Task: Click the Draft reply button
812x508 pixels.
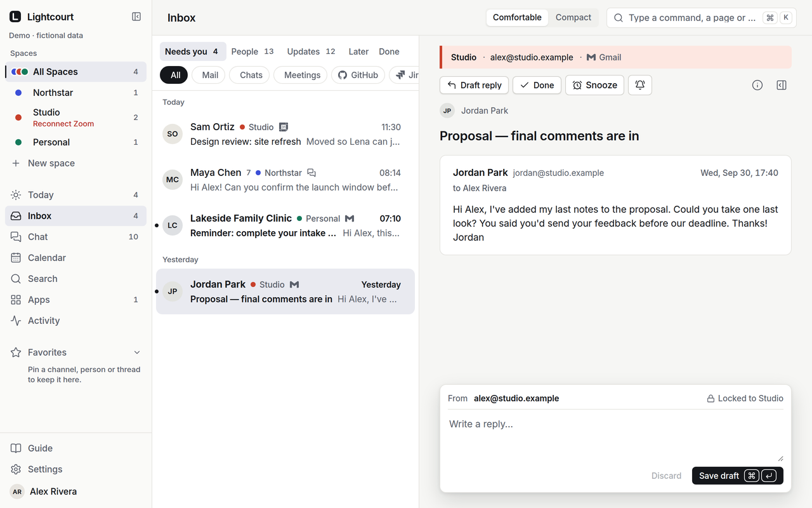Action: pyautogui.click(x=475, y=85)
